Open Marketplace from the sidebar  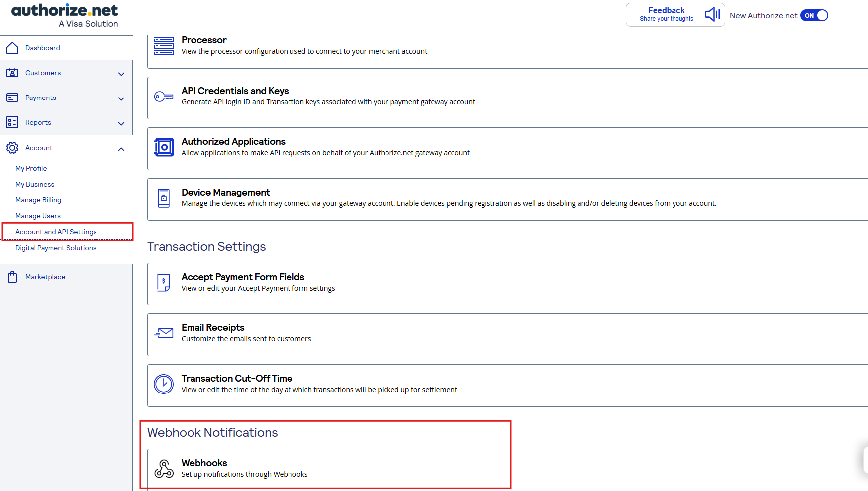pos(45,277)
